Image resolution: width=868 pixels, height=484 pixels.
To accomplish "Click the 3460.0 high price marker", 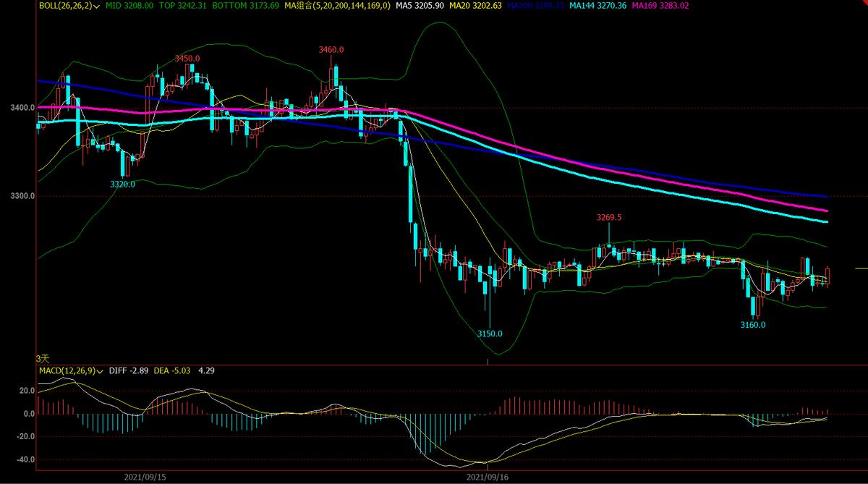I will pyautogui.click(x=331, y=50).
